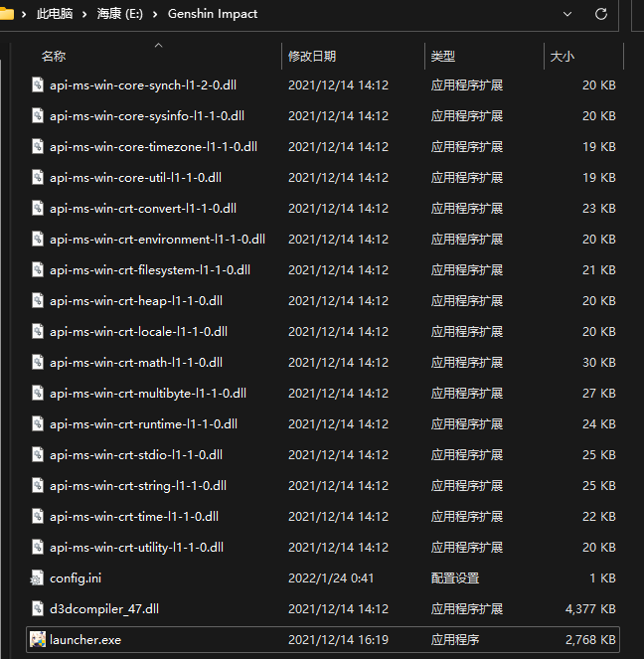Select file name api-ms-win-crt-filesystem-l1-1-0.dll

pos(150,270)
